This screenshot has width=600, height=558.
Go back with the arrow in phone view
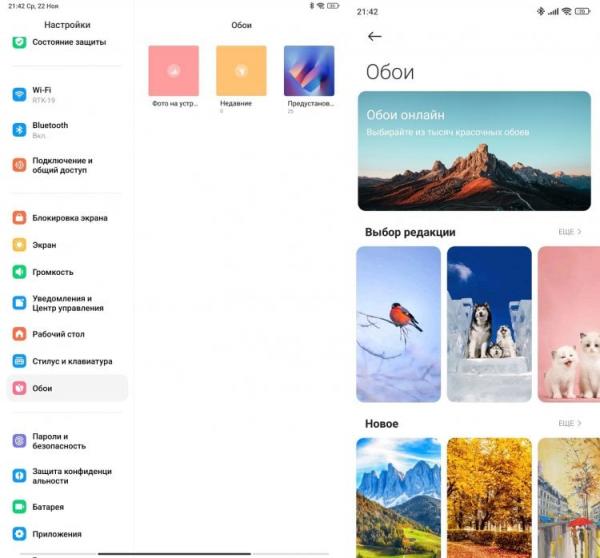click(375, 36)
